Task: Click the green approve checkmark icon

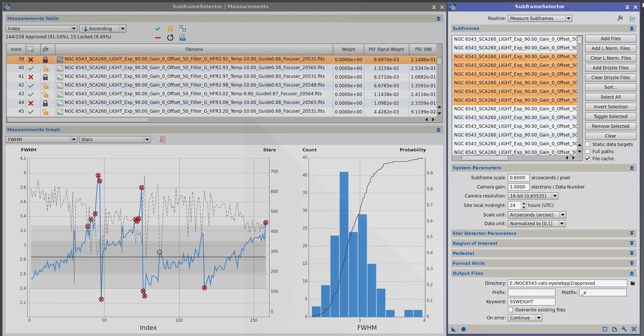Action: click(x=158, y=29)
